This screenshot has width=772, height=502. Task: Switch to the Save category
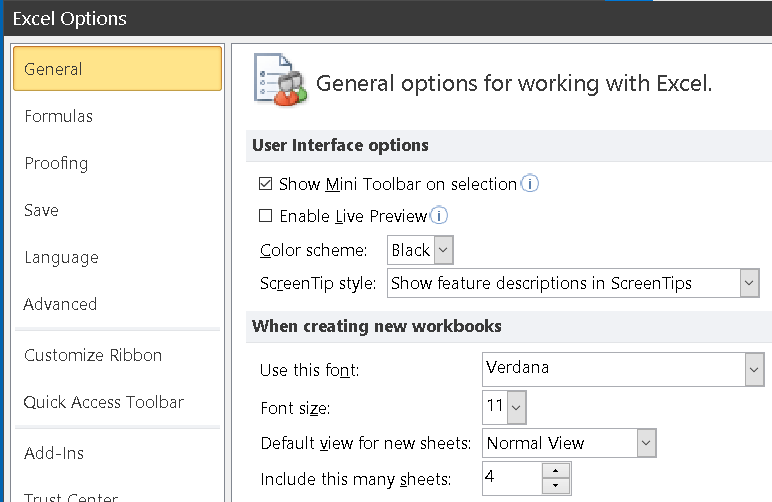pos(41,210)
